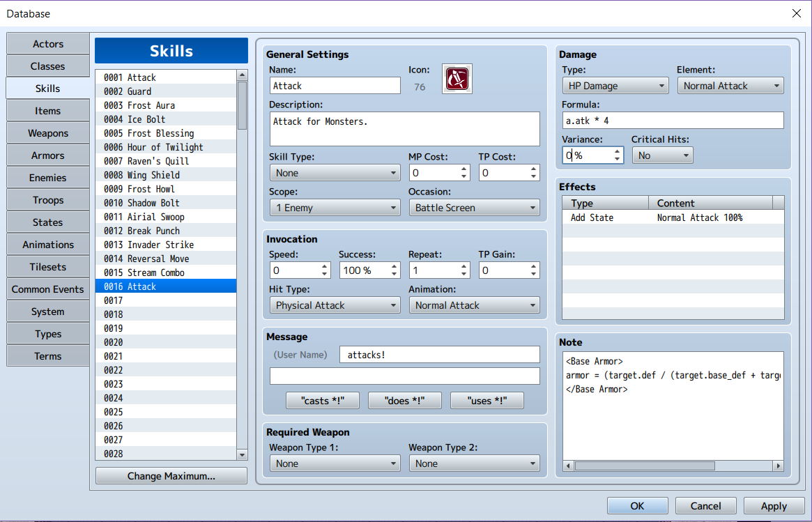Decrease the TP Cost stepper value
812x522 pixels.
pyautogui.click(x=533, y=176)
